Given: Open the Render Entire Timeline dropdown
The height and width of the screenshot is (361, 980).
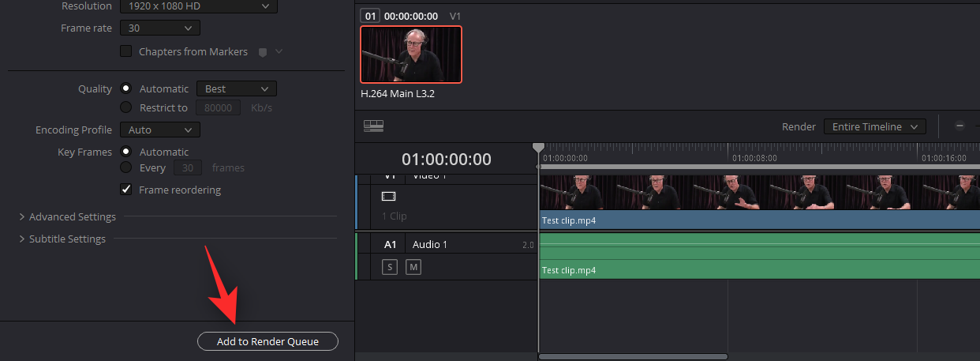Looking at the screenshot, I should pyautogui.click(x=875, y=126).
